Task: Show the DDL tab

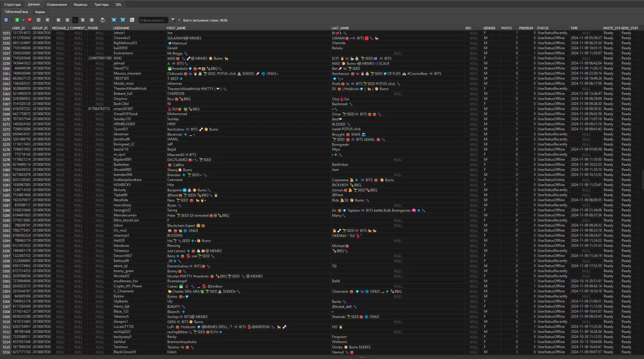Action: tap(119, 4)
